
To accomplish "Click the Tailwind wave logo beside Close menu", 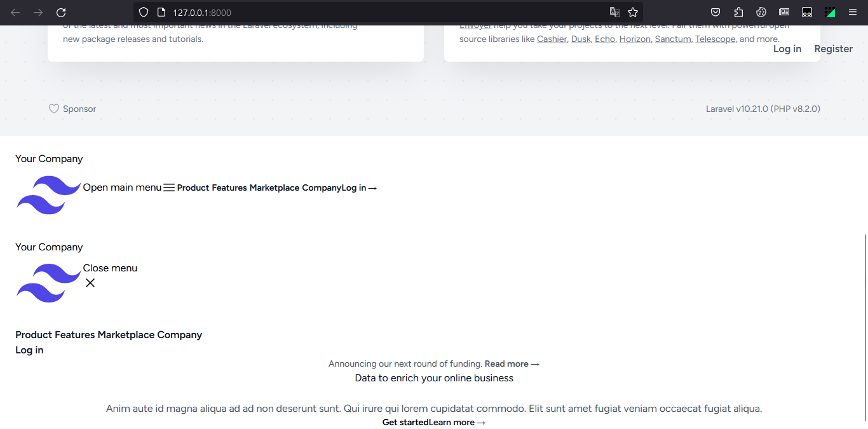I will (x=49, y=283).
